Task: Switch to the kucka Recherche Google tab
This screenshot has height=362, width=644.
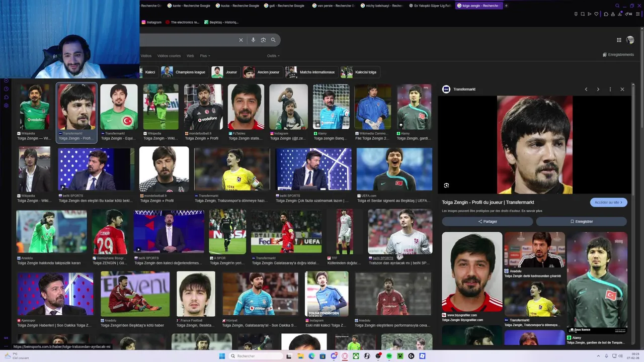Action: tap(237, 6)
